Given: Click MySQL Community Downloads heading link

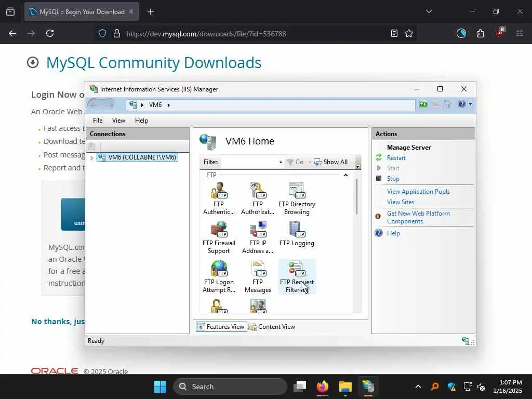Looking at the screenshot, I should click(x=154, y=62).
